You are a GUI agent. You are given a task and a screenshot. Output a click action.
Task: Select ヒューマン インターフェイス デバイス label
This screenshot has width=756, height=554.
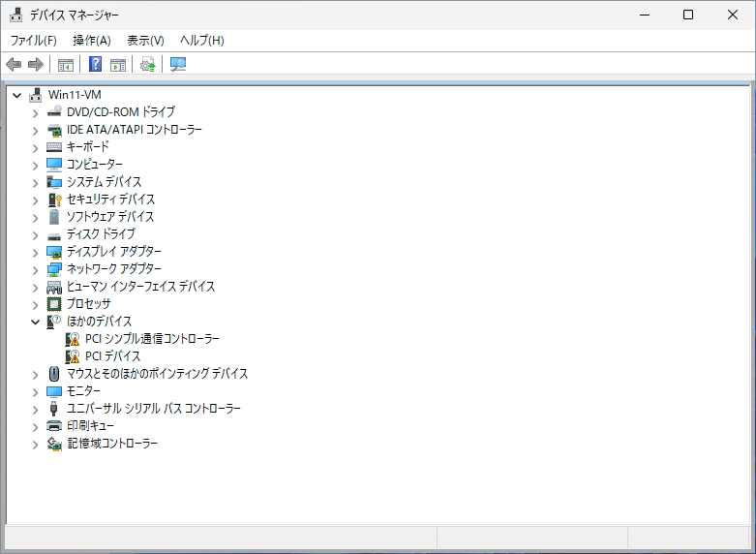click(140, 287)
